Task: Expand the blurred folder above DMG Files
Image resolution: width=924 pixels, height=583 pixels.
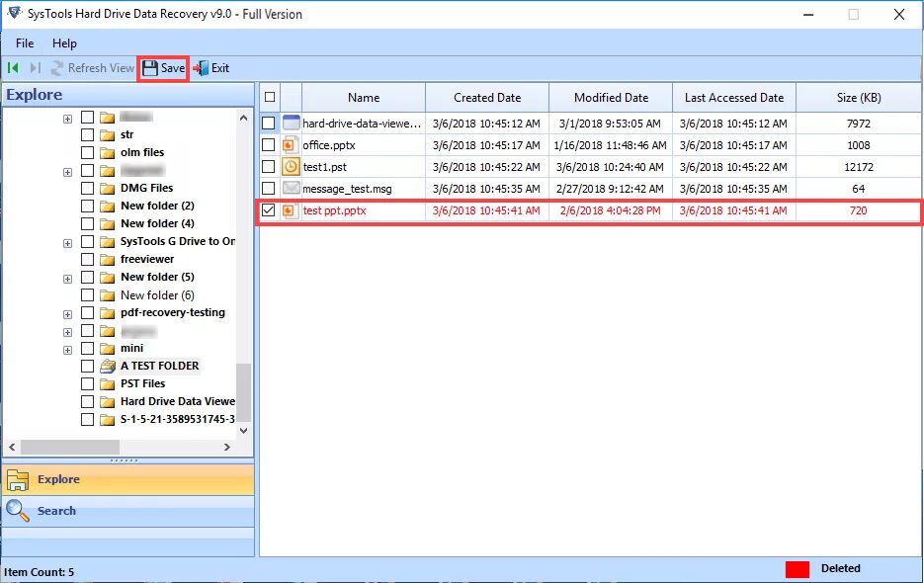Action: coord(68,172)
